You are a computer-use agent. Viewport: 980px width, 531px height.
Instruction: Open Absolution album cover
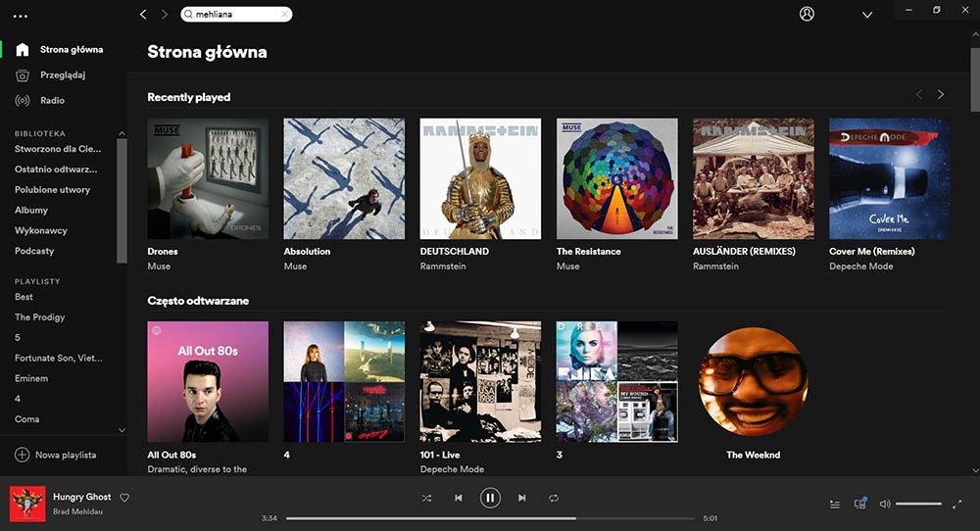[x=344, y=178]
